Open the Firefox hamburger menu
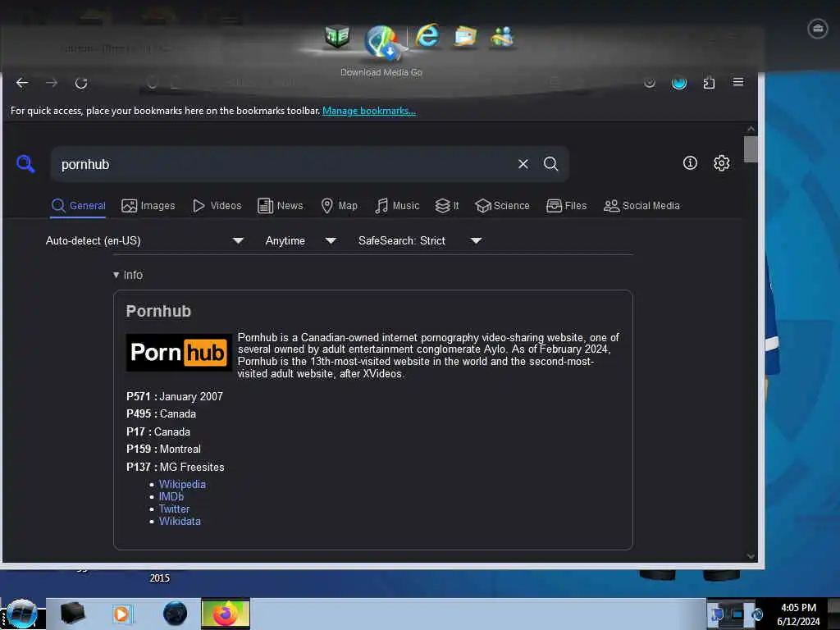 tap(738, 82)
